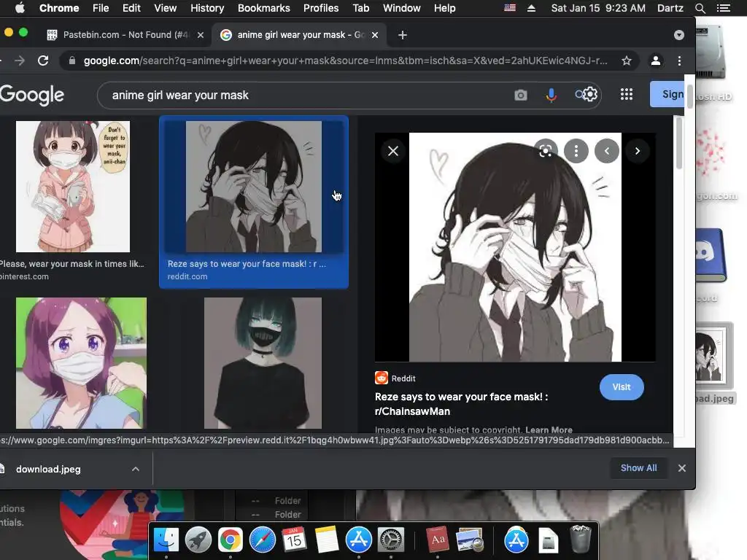Close the downloads bar

(x=682, y=468)
